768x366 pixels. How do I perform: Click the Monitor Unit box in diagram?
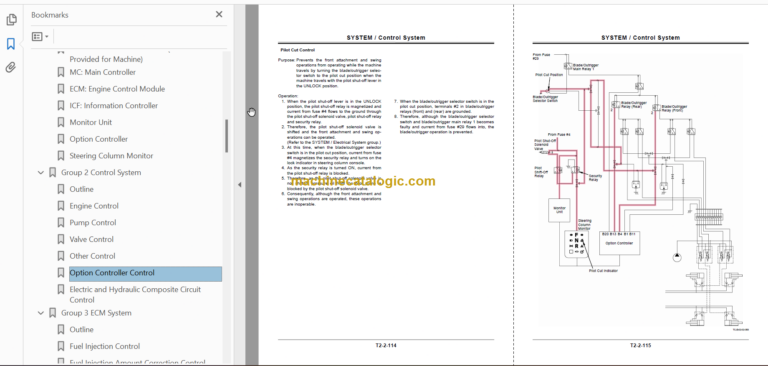[559, 210]
